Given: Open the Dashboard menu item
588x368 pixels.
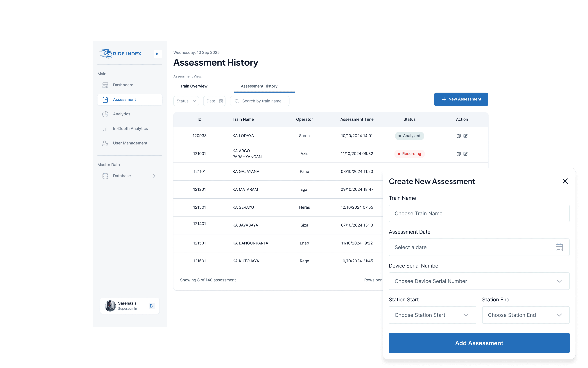Looking at the screenshot, I should click(130, 85).
